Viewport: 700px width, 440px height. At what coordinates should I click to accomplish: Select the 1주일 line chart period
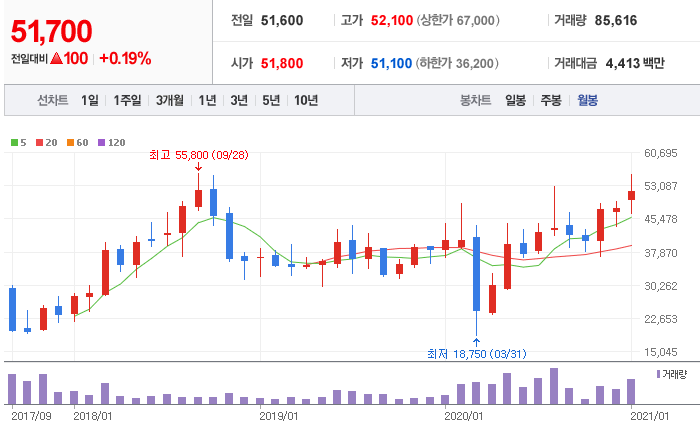pyautogui.click(x=127, y=100)
